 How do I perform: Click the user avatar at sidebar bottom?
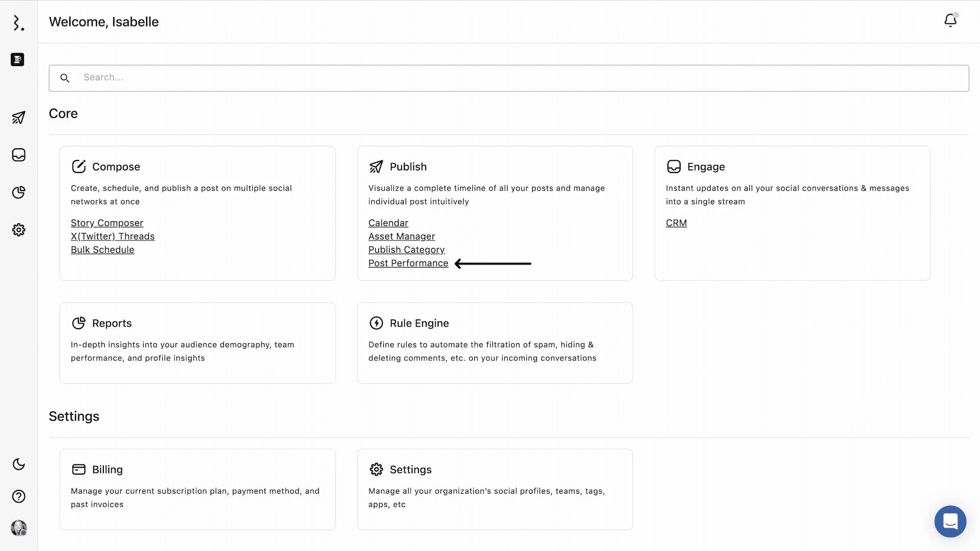coord(18,528)
